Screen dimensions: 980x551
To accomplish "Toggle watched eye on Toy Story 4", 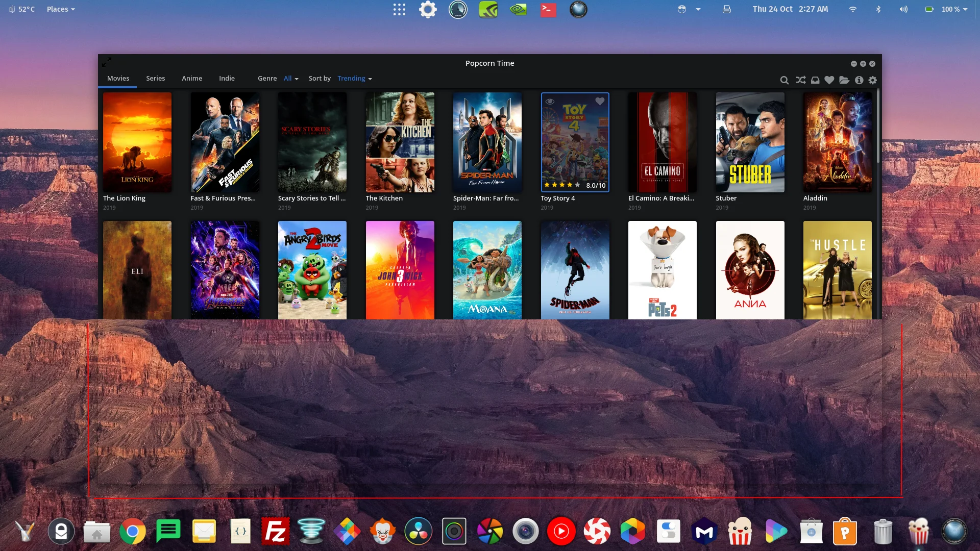I will point(550,102).
